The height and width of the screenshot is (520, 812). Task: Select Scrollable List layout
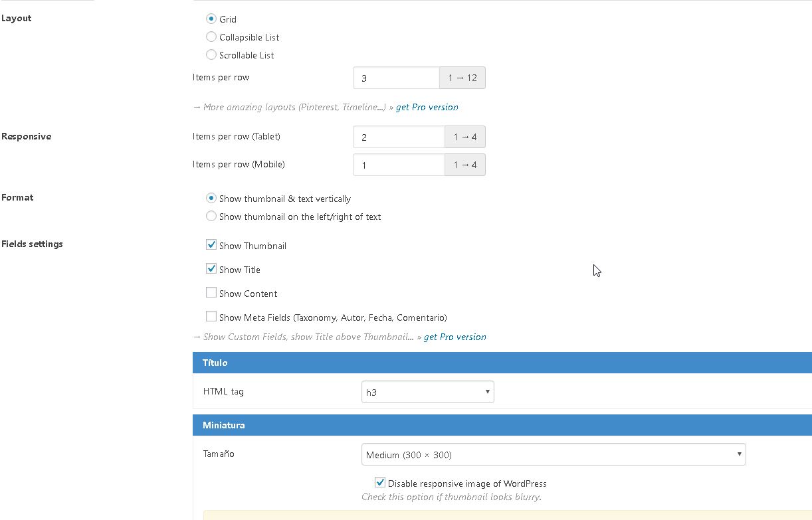211,55
